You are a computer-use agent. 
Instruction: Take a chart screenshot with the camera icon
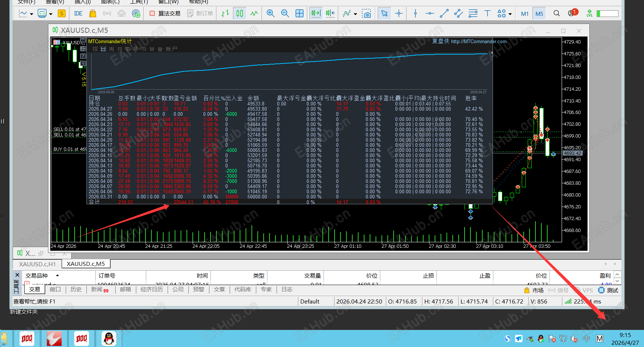tap(366, 14)
